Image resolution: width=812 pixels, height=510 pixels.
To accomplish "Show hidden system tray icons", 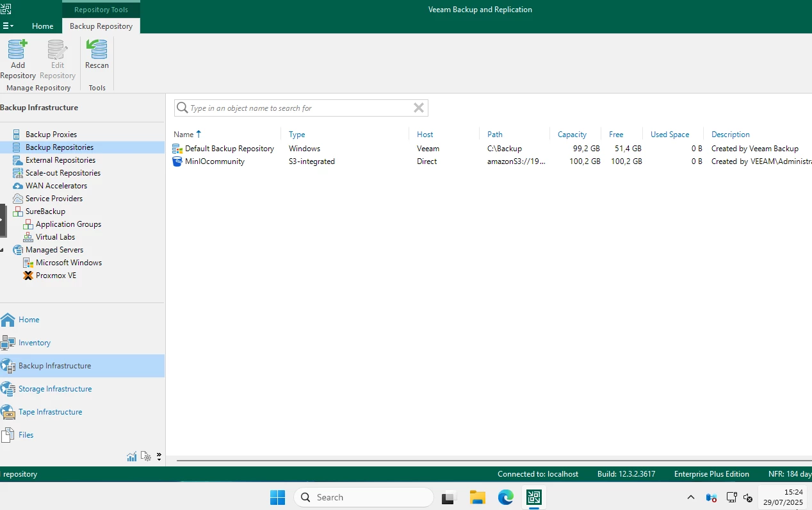I will [690, 497].
